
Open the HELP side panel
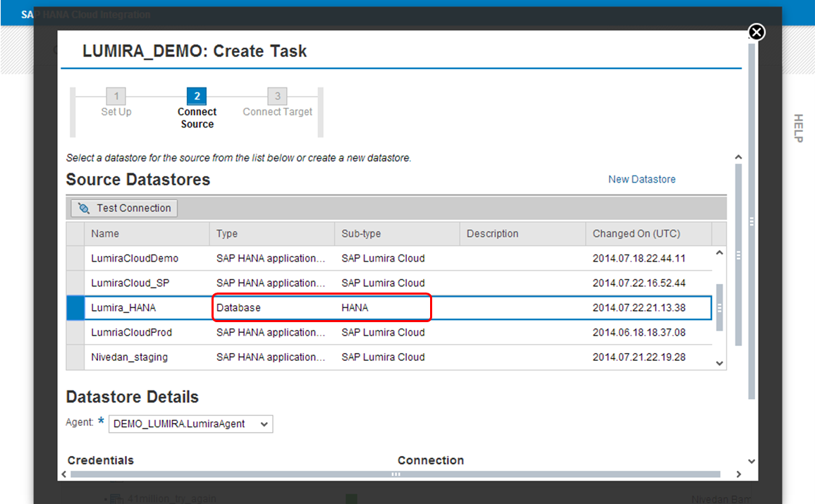pos(798,128)
